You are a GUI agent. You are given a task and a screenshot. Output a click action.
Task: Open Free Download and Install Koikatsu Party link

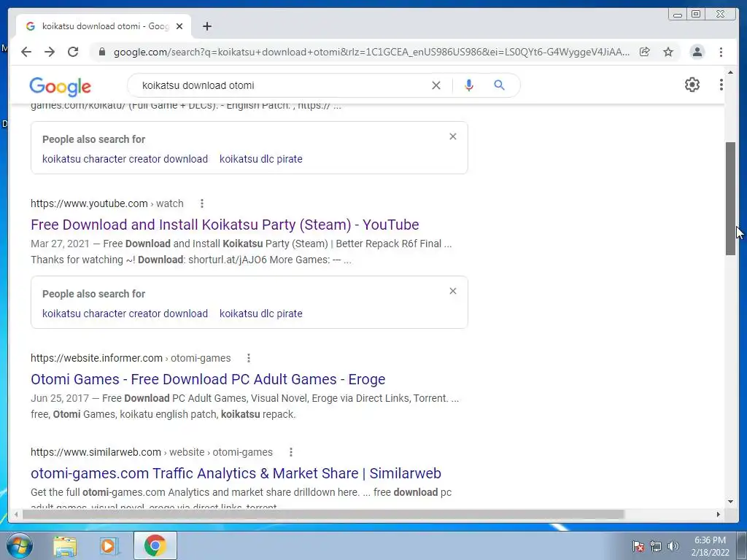(225, 225)
